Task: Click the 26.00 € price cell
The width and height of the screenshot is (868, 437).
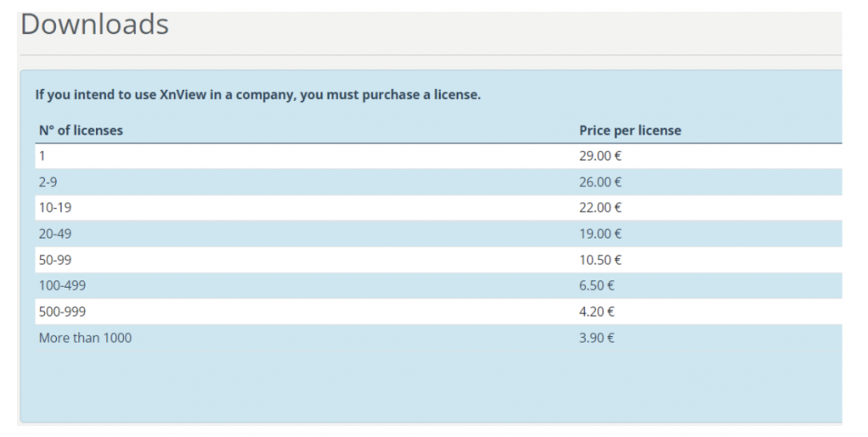Action: (600, 182)
